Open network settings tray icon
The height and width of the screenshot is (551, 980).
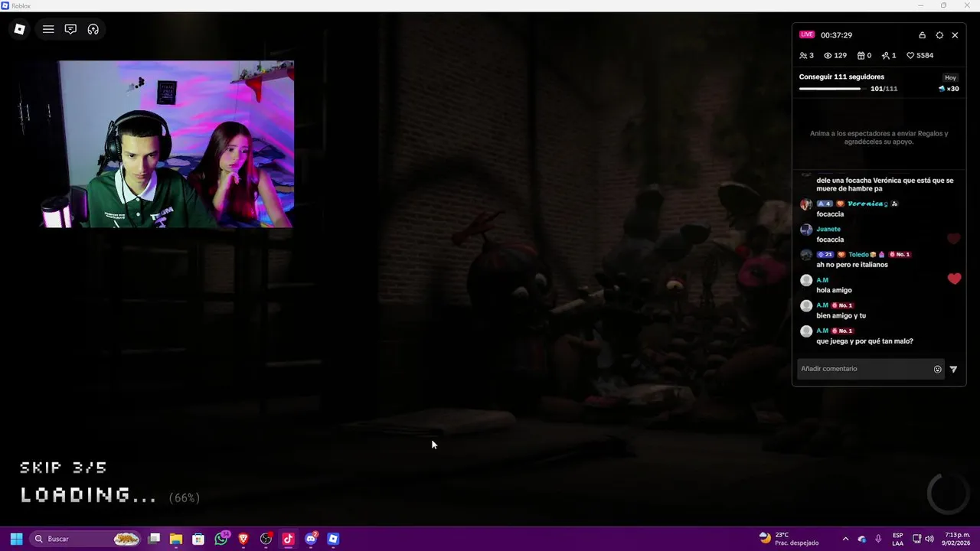click(x=916, y=539)
